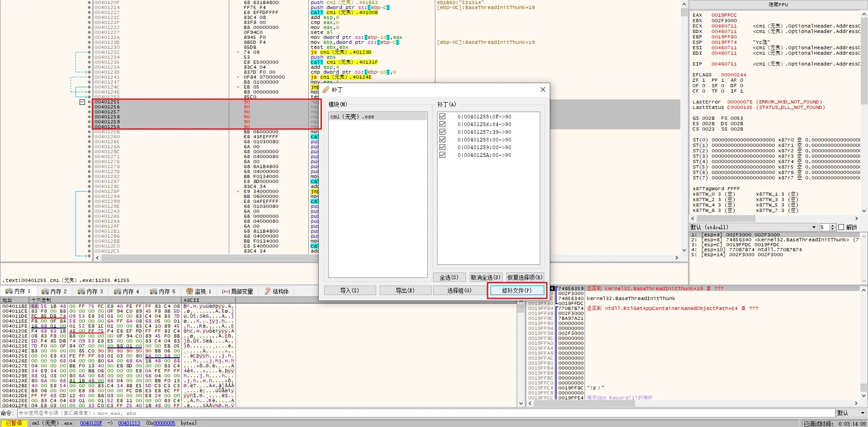Click the 修补文件(P) patch file button
This screenshot has height=427, width=868.
pos(517,291)
